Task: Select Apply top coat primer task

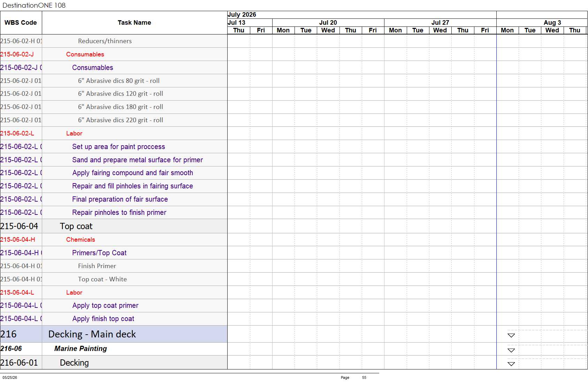Action: pos(105,305)
